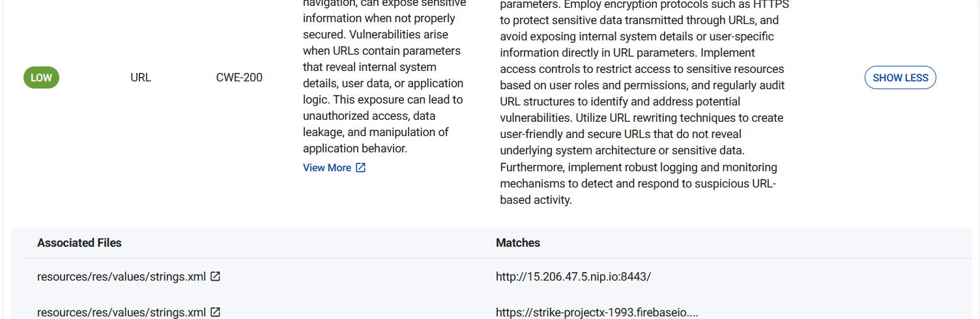Click 'leakage, and manipulation of' description line
Image resolution: width=980 pixels, height=319 pixels.
coord(376,132)
